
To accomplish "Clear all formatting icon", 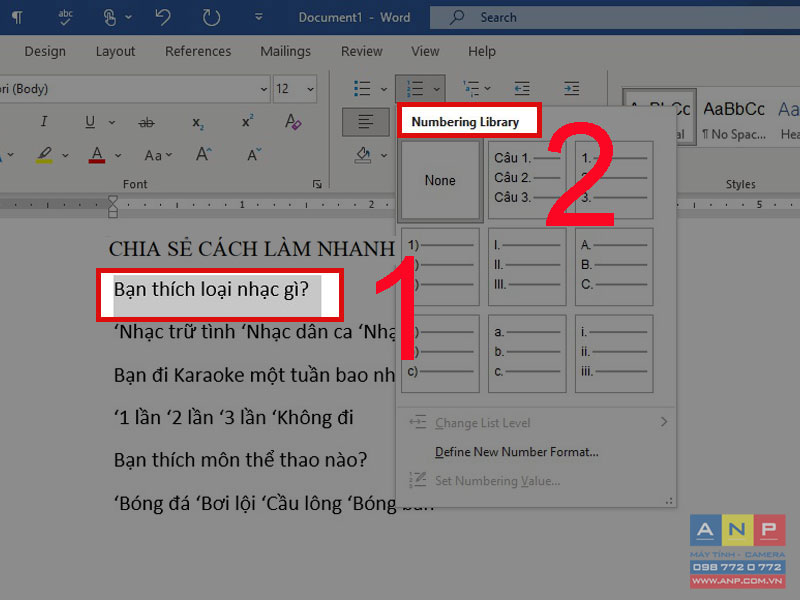I will [x=293, y=122].
